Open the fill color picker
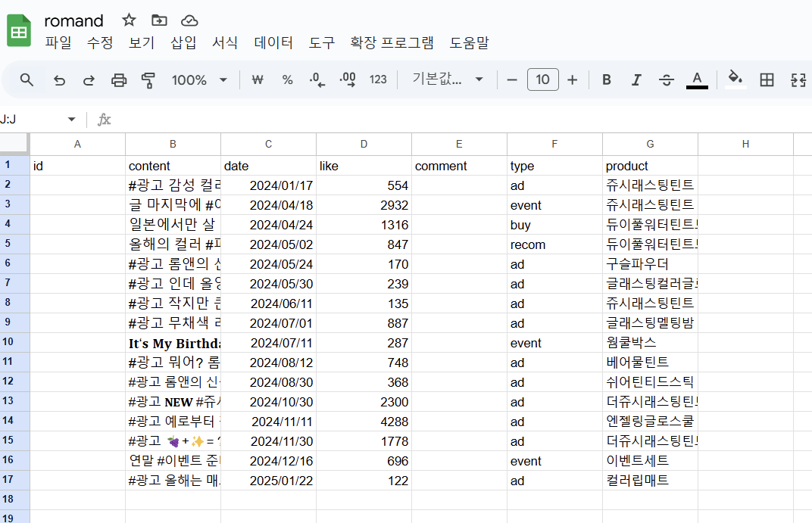This screenshot has height=523, width=812. (x=735, y=79)
